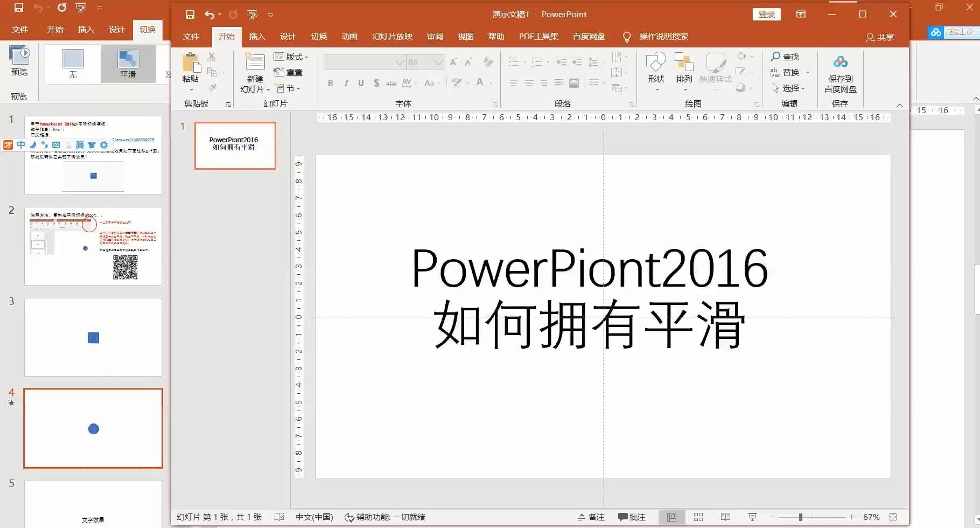Click the Arrange (排列) button
This screenshot has height=528, width=980.
684,70
